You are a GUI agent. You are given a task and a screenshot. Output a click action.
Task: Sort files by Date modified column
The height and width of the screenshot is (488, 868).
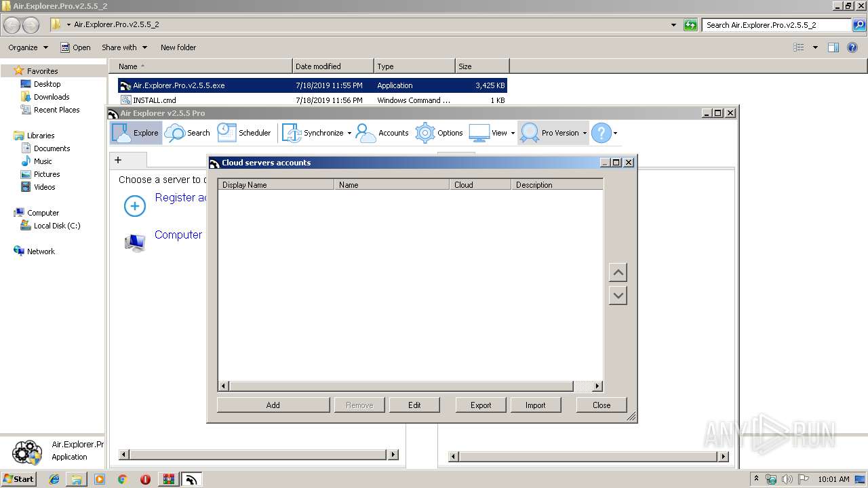pyautogui.click(x=333, y=66)
